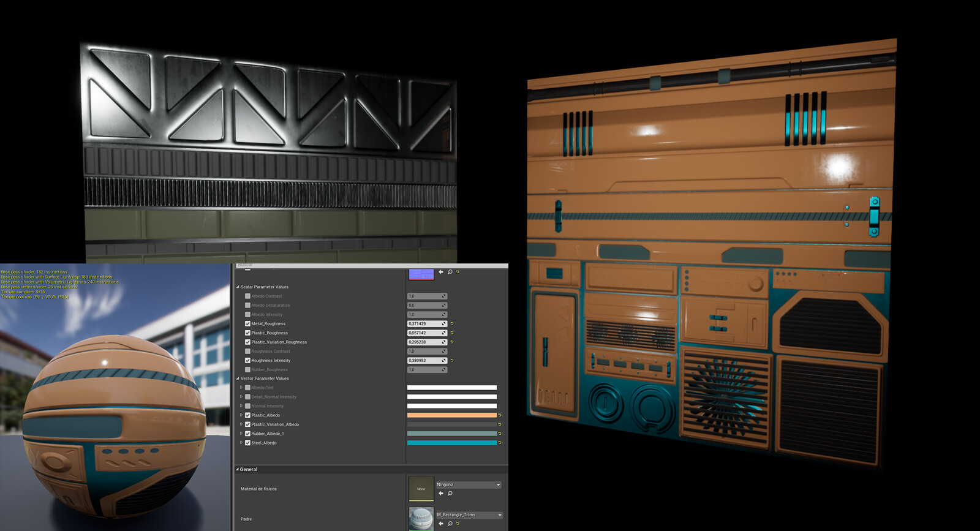This screenshot has width=980, height=531.
Task: Select the blue normal map texture thumbnail
Action: tap(421, 274)
